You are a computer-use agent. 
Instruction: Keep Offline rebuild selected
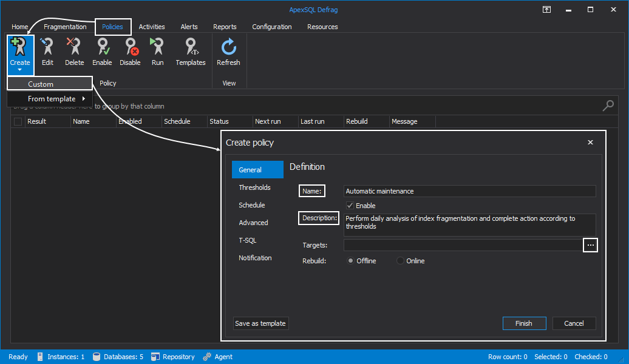point(352,260)
